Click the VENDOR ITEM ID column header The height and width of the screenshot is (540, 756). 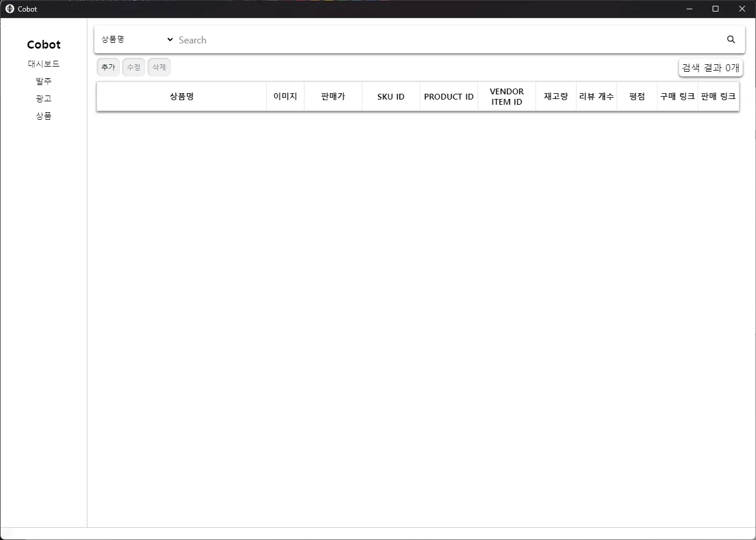click(507, 97)
